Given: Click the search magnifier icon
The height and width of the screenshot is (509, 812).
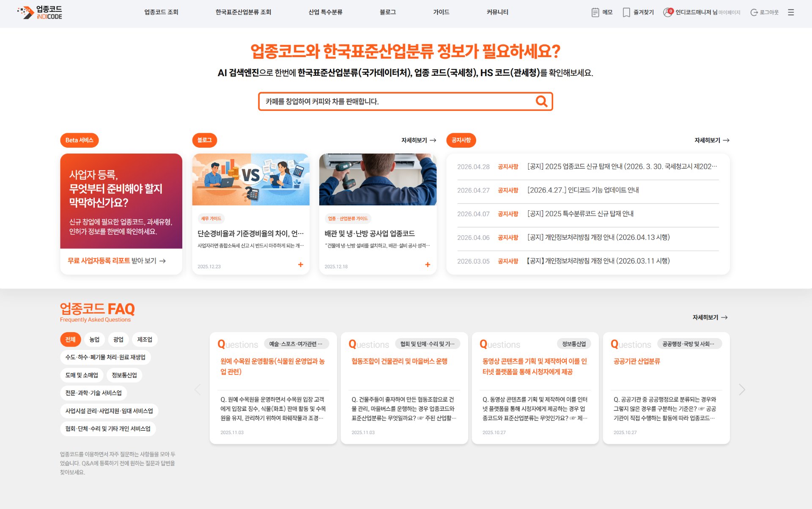Looking at the screenshot, I should 541,102.
